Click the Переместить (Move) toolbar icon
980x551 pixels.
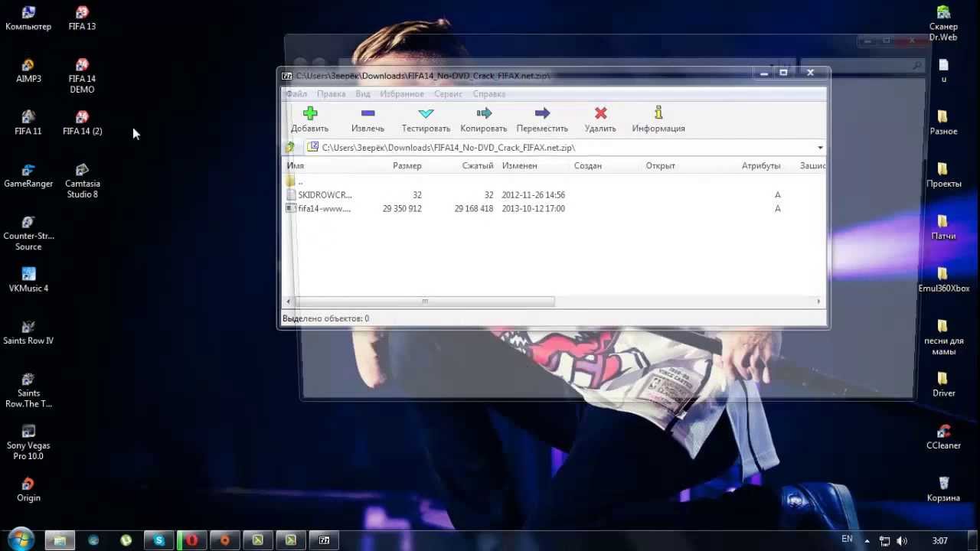pos(542,113)
